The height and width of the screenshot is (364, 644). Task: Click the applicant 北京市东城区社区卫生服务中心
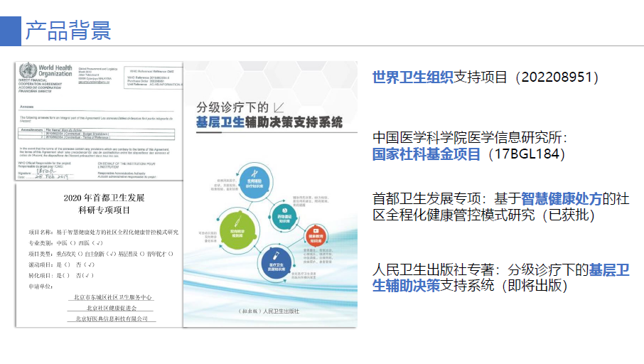112,297
